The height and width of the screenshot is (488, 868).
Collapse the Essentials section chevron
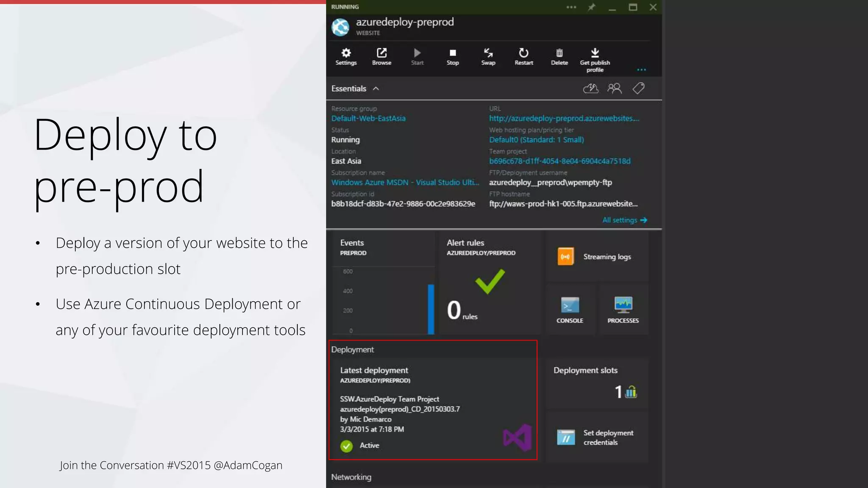click(376, 89)
